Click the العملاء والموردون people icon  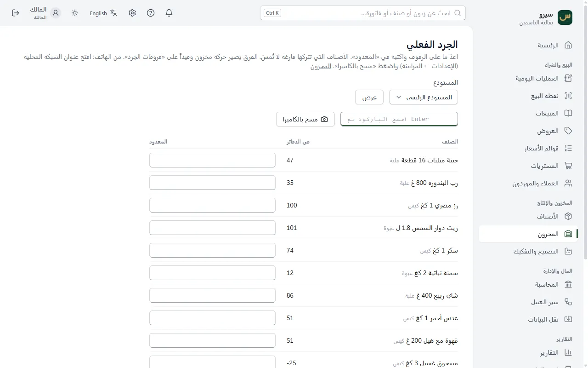click(568, 183)
